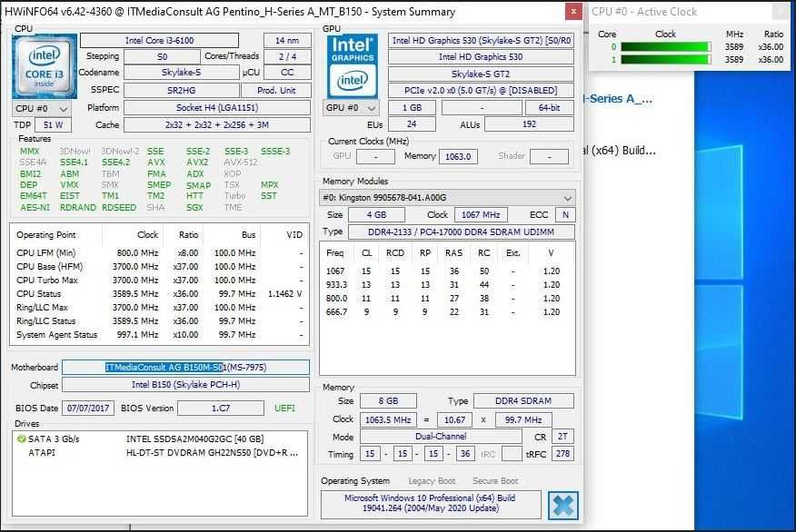796x532 pixels.
Task: Click the Ring/LLC Max row
Action: 159,308
